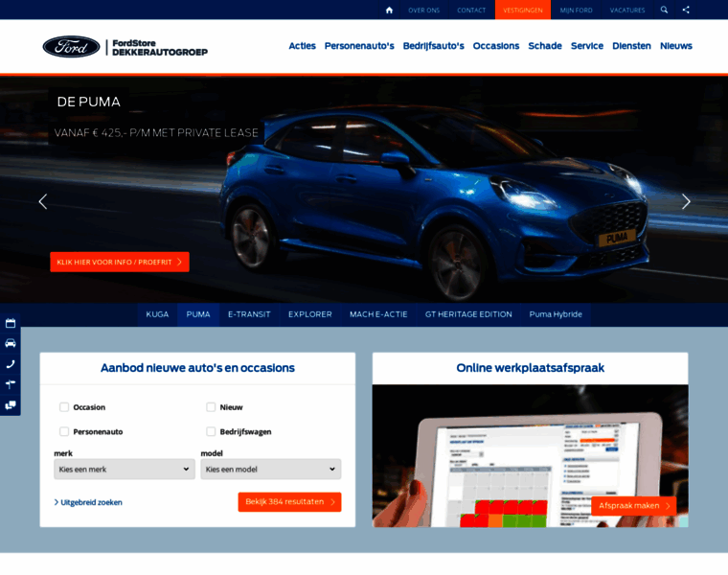Select the KUGA slide tab
The width and height of the screenshot is (728, 575).
[157, 314]
